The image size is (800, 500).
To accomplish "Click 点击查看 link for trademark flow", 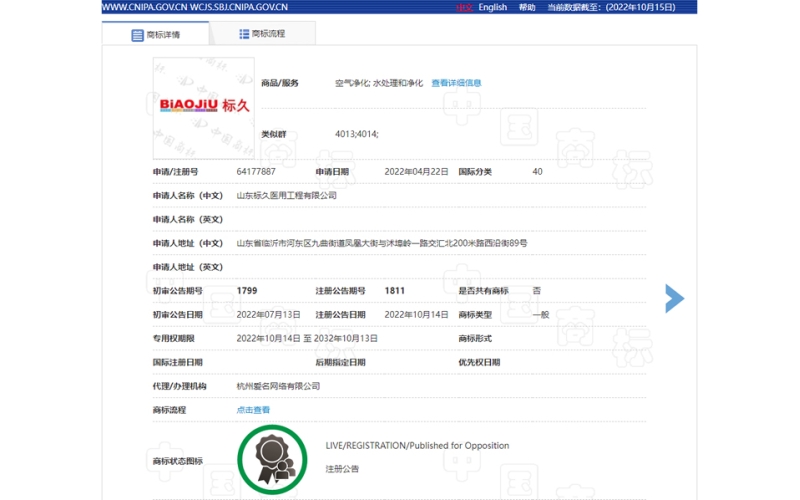I will click(x=253, y=410).
